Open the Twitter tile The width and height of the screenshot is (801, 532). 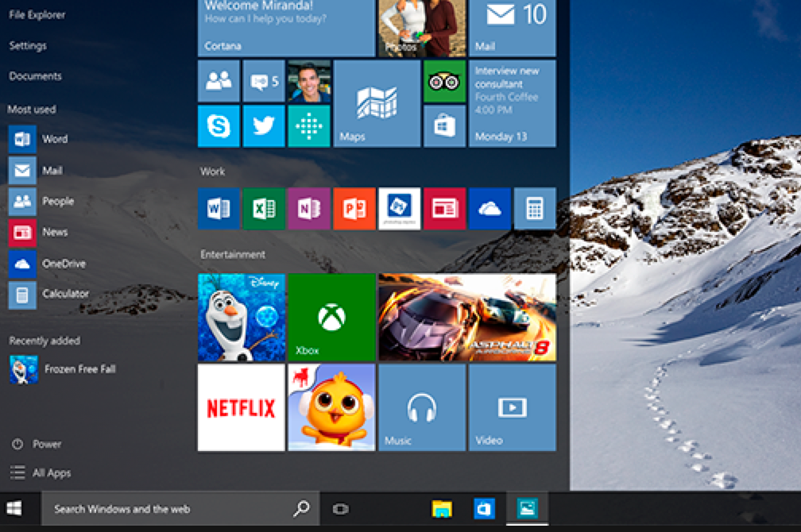(264, 126)
